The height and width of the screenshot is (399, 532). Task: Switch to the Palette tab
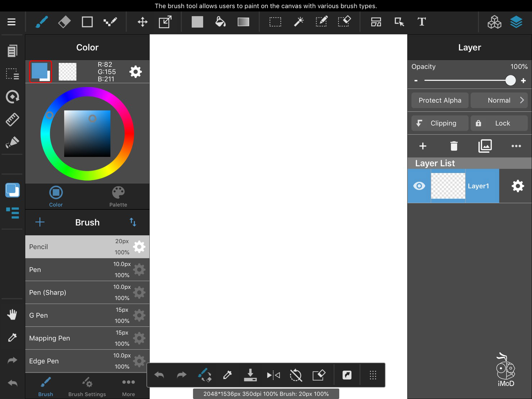pyautogui.click(x=118, y=196)
